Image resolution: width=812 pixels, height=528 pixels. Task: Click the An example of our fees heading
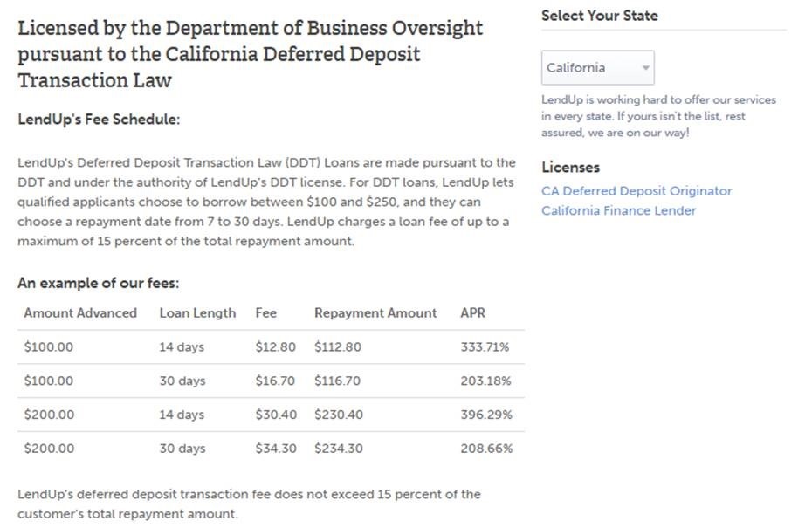click(99, 283)
